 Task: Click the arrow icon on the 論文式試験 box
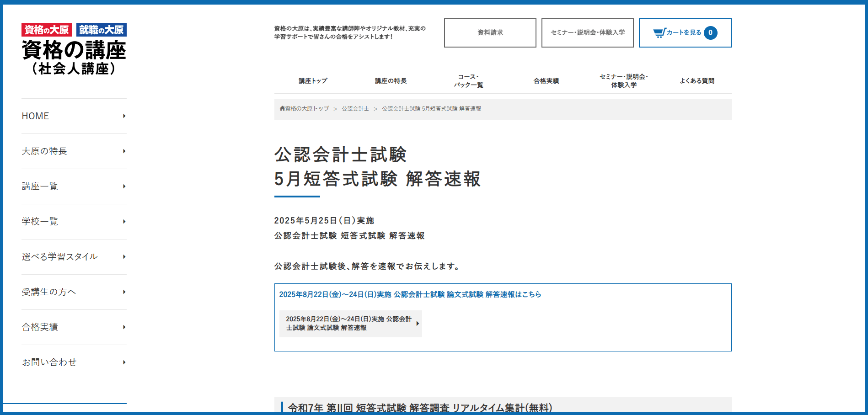coord(417,324)
